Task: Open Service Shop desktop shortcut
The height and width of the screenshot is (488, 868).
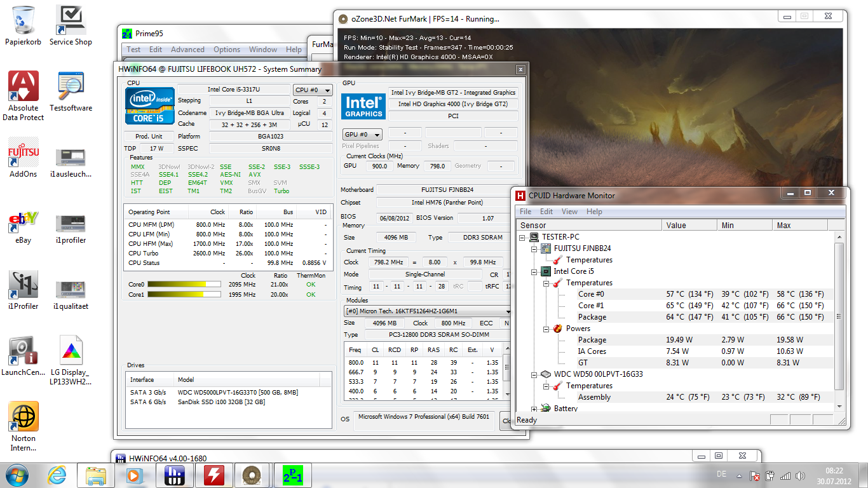Action: (x=71, y=25)
